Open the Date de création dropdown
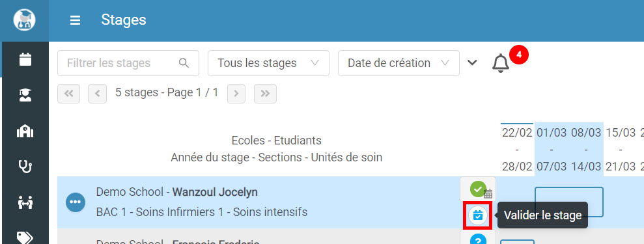This screenshot has height=244, width=644. coord(399,63)
